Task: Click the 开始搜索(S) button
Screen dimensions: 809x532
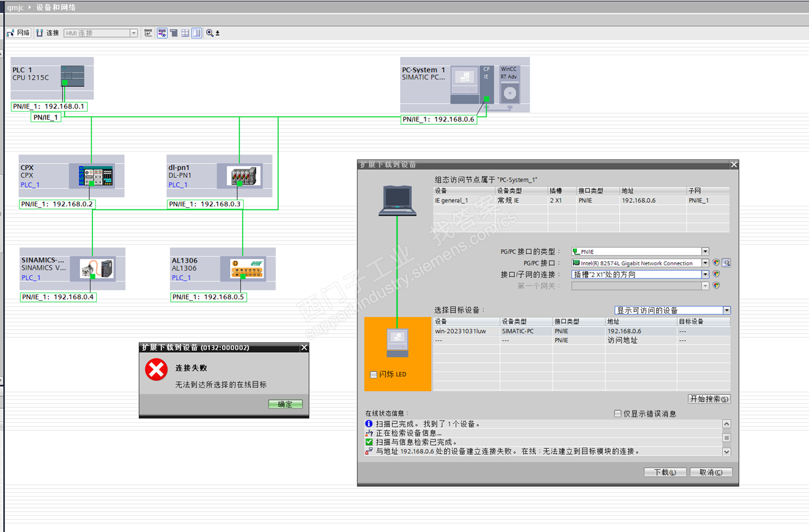Action: pos(709,399)
